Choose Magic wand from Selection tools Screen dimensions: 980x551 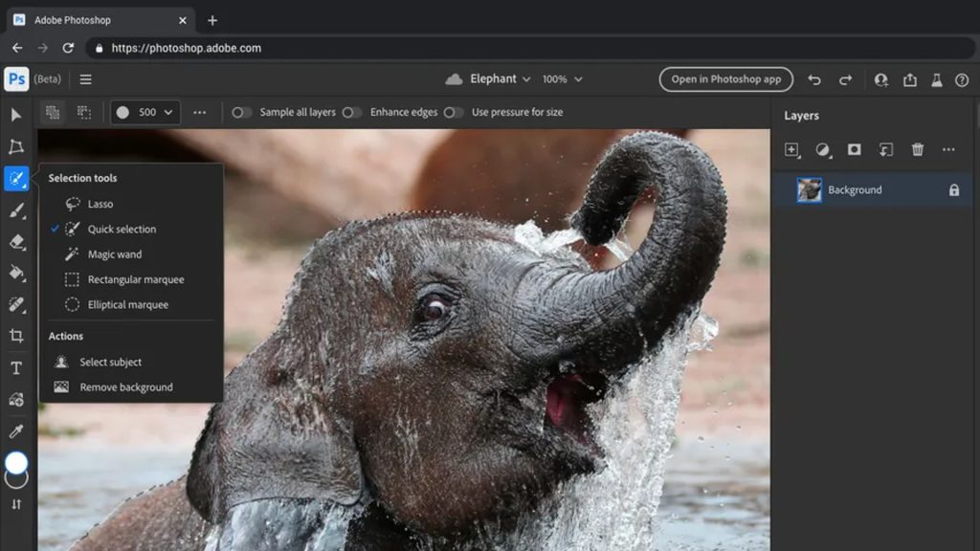[x=115, y=254]
